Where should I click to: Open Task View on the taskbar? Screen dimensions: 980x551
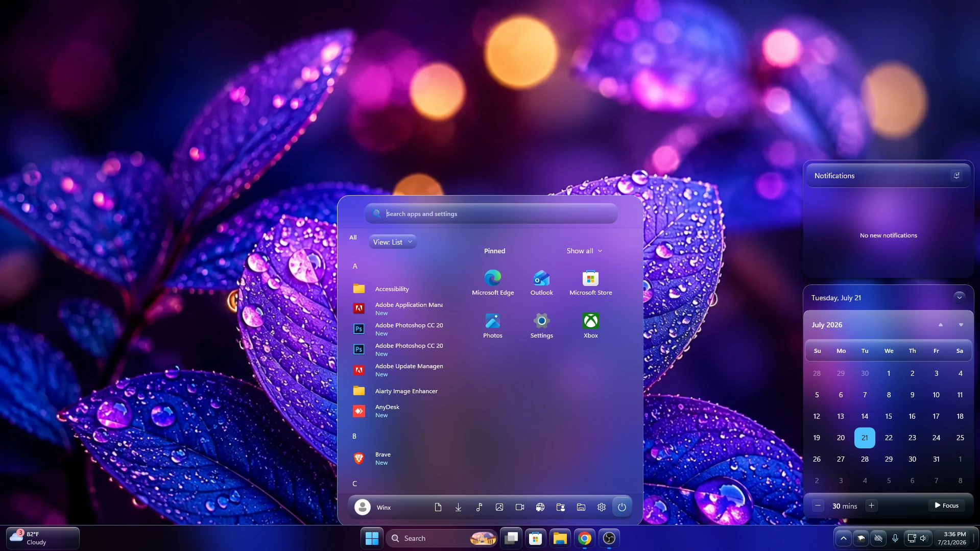coord(511,538)
